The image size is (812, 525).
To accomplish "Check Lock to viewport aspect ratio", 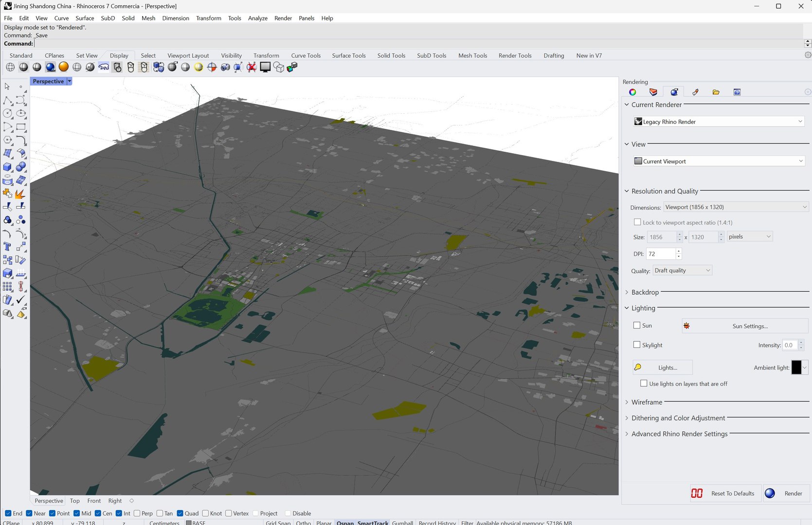I will [x=637, y=222].
